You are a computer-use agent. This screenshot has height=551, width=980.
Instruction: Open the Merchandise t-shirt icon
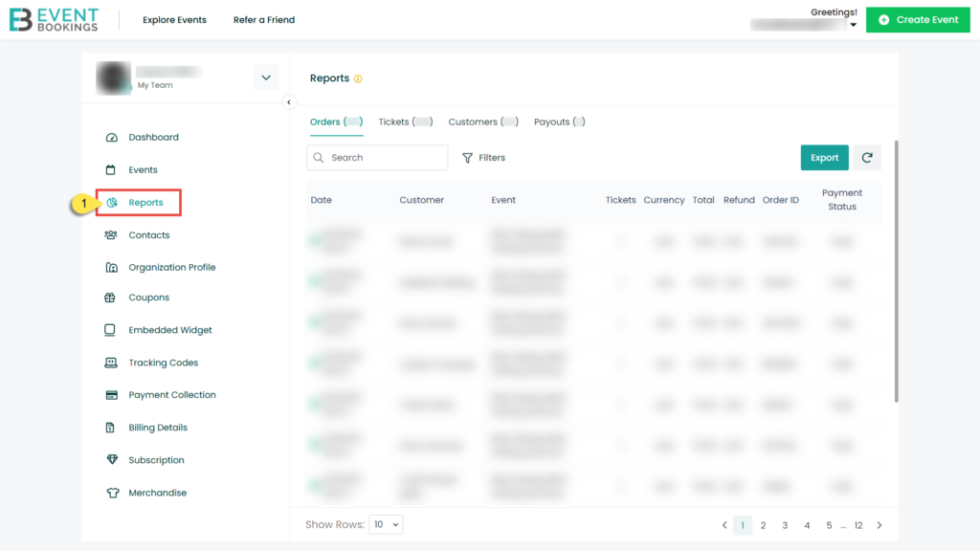[x=113, y=493]
